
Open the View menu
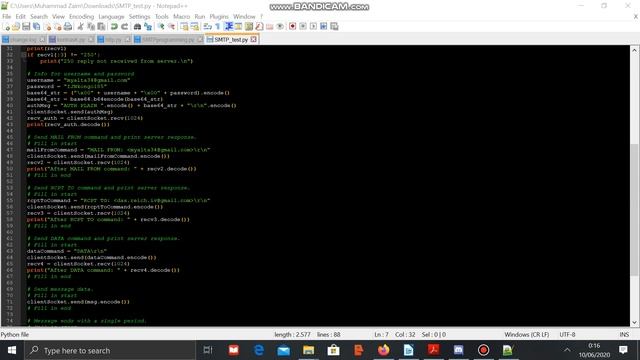(x=58, y=17)
